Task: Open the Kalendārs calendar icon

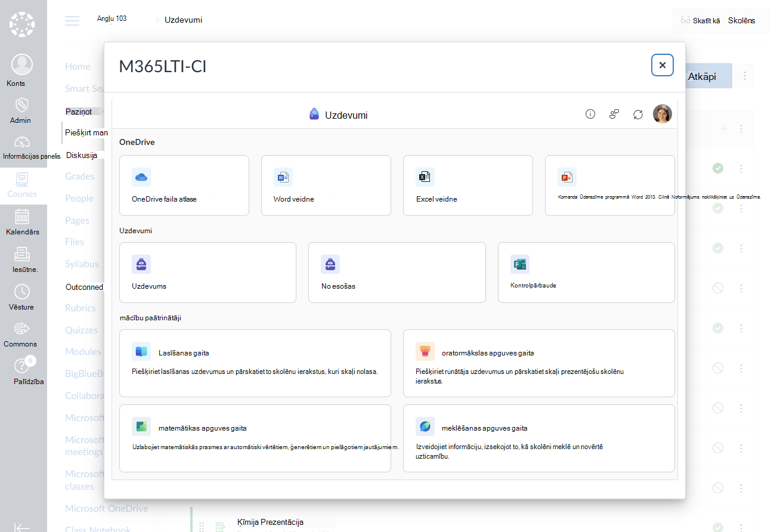Action: tap(22, 216)
